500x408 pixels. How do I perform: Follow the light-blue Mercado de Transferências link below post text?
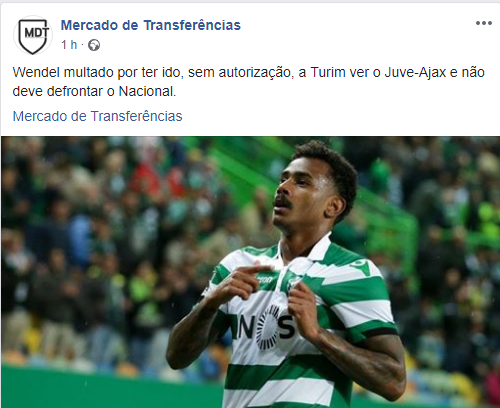pos(97,116)
